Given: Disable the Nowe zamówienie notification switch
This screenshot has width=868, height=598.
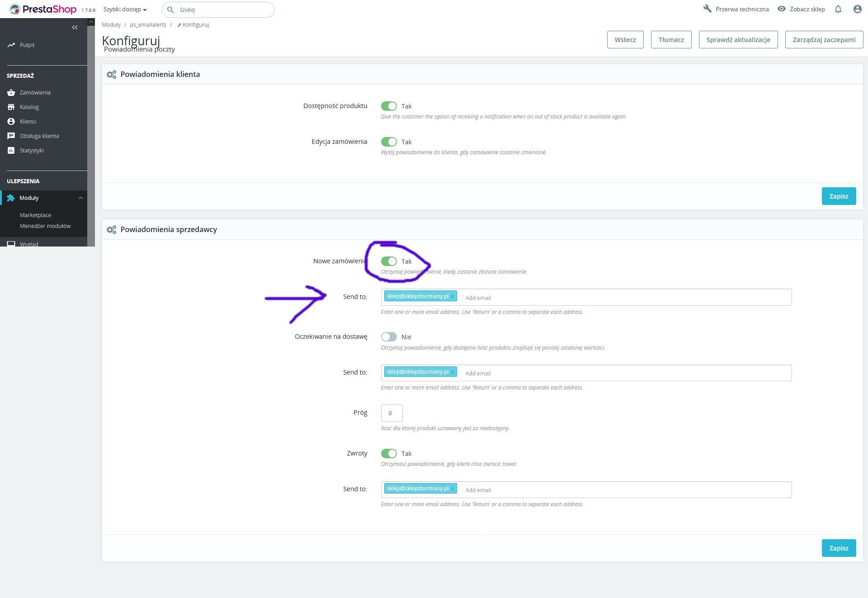Looking at the screenshot, I should pyautogui.click(x=389, y=261).
